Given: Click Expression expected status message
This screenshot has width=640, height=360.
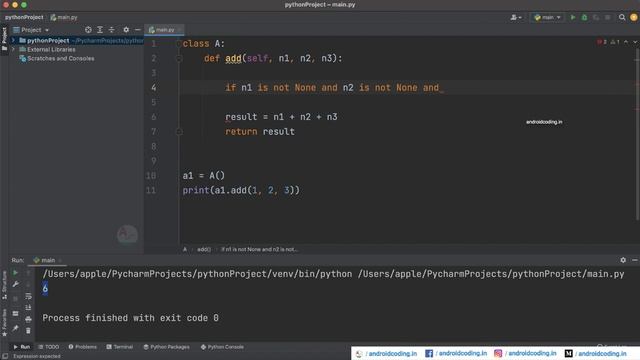Looking at the screenshot, I should point(37,356).
